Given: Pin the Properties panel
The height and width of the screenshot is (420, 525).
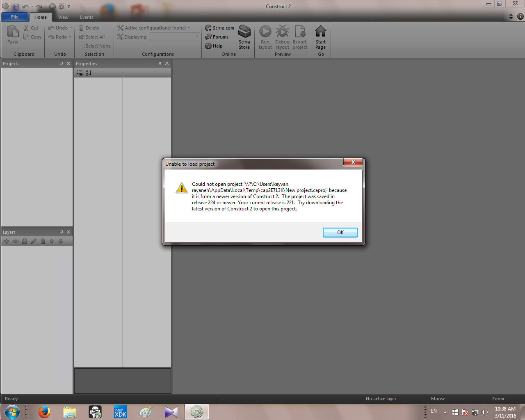Looking at the screenshot, I should coord(160,64).
